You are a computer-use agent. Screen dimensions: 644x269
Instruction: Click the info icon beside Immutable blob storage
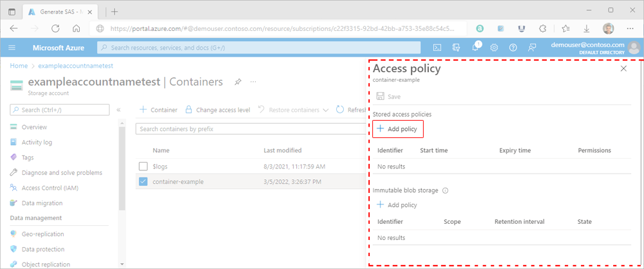(x=445, y=190)
